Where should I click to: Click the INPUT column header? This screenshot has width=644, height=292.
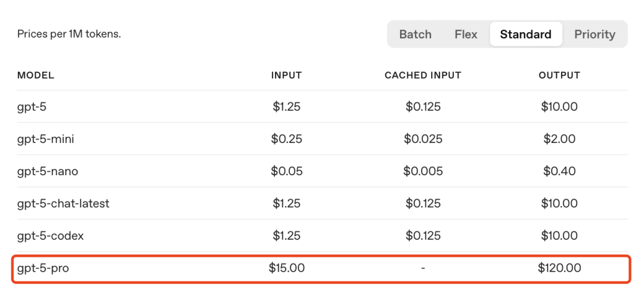point(286,75)
